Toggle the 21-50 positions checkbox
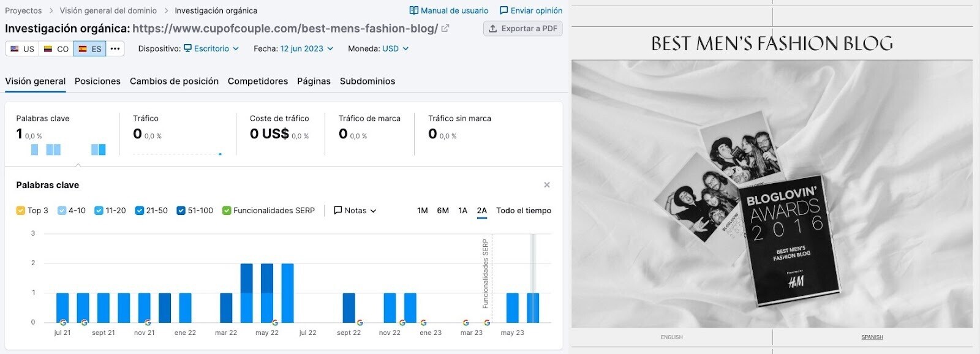 pos(139,211)
